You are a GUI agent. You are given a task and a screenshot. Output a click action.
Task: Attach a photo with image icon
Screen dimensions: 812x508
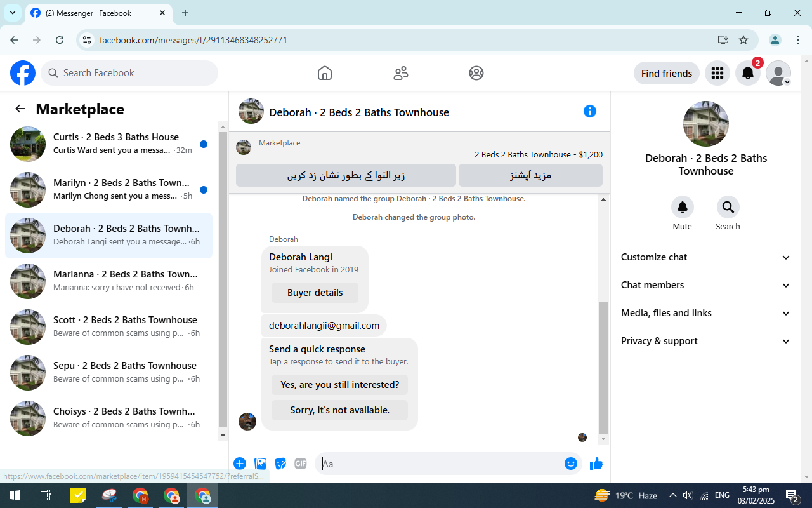(x=260, y=464)
